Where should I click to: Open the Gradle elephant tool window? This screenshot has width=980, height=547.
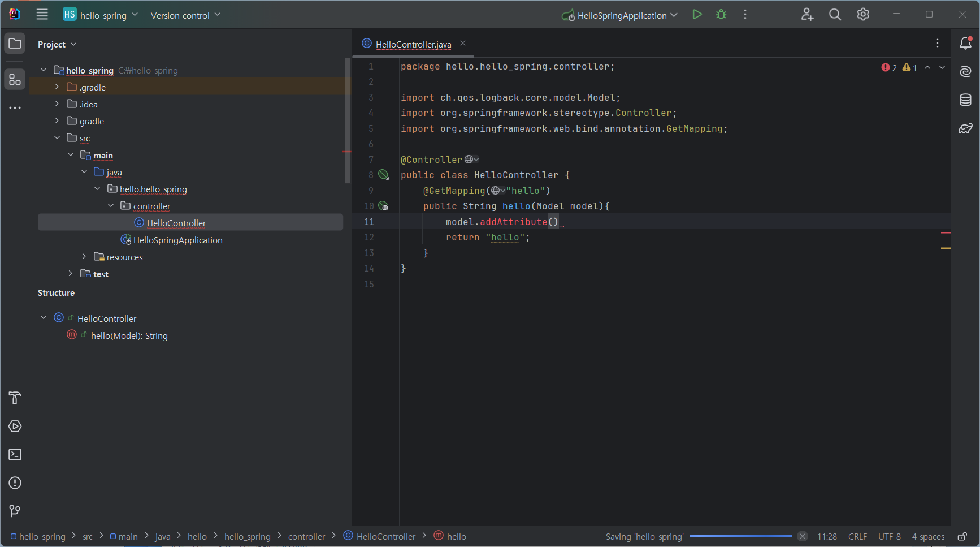pyautogui.click(x=966, y=128)
